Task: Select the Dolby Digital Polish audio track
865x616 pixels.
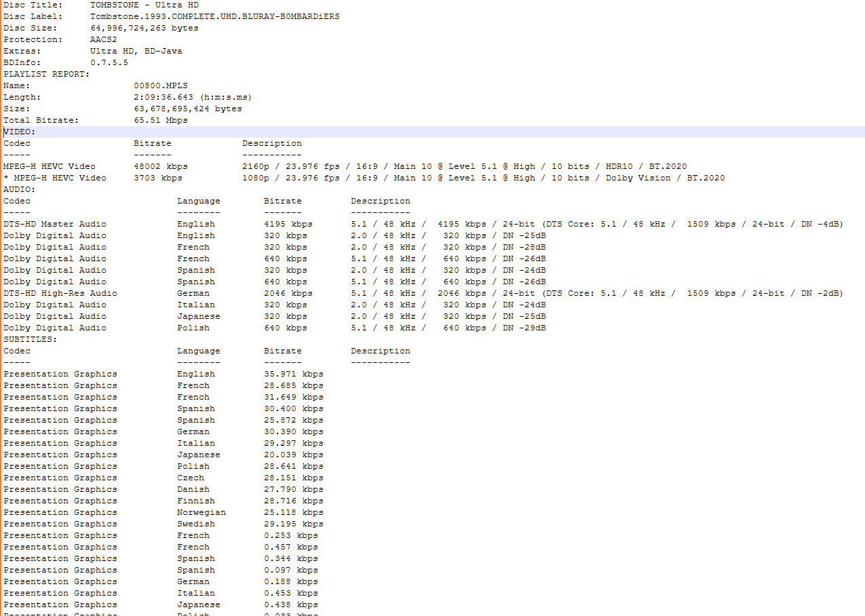Action: (x=204, y=327)
